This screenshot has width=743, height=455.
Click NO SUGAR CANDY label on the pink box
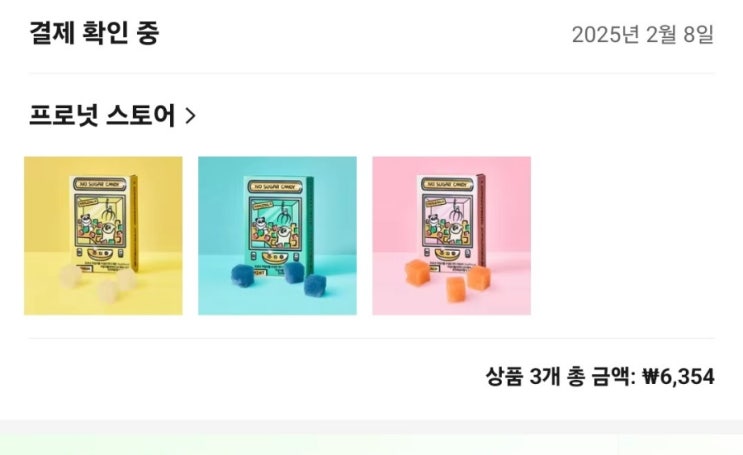click(446, 183)
